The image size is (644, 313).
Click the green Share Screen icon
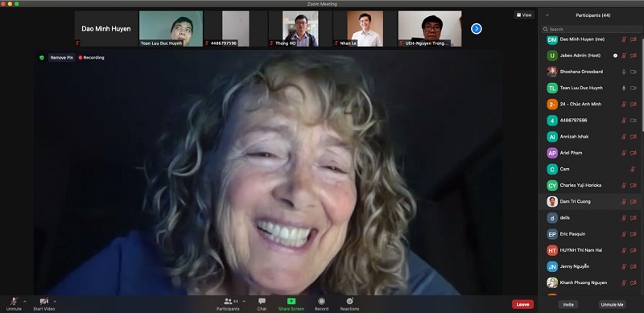point(291,301)
